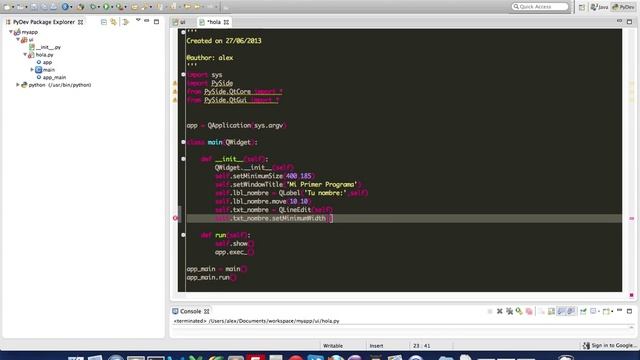Image resolution: width=640 pixels, height=360 pixels.
Task: Close the *hola editor tab
Action: click(226, 22)
